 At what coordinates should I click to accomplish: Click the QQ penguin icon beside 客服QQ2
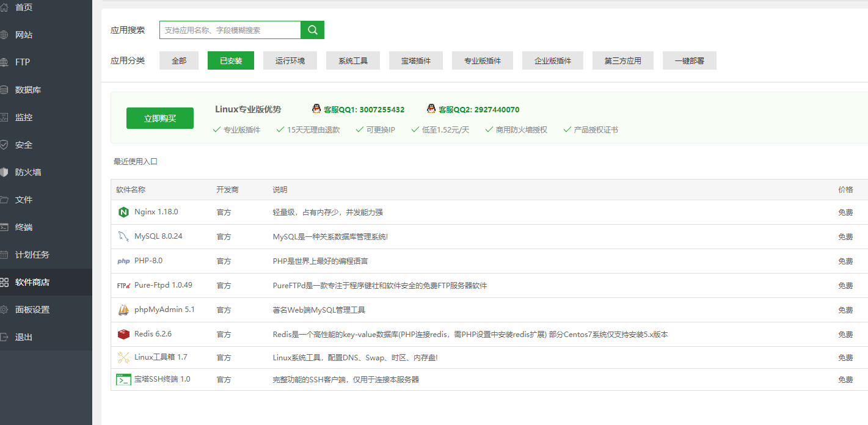point(431,109)
